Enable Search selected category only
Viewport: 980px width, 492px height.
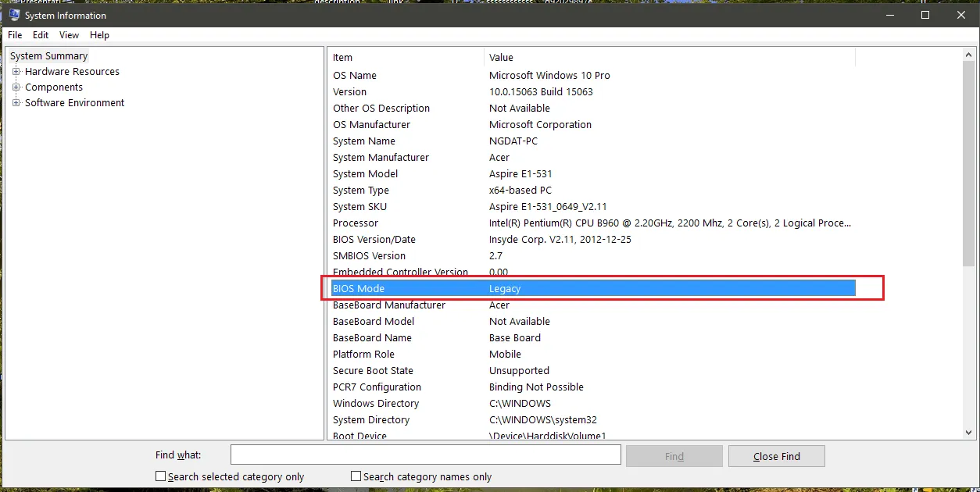(160, 476)
